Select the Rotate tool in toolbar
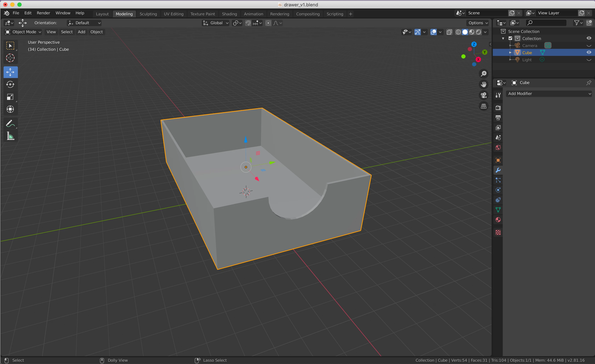Viewport: 595px width, 364px height. click(10, 84)
